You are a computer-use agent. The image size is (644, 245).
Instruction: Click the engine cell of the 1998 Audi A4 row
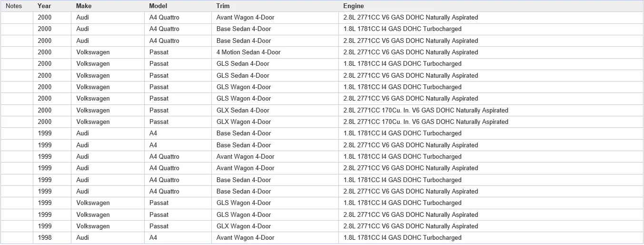(x=491, y=237)
